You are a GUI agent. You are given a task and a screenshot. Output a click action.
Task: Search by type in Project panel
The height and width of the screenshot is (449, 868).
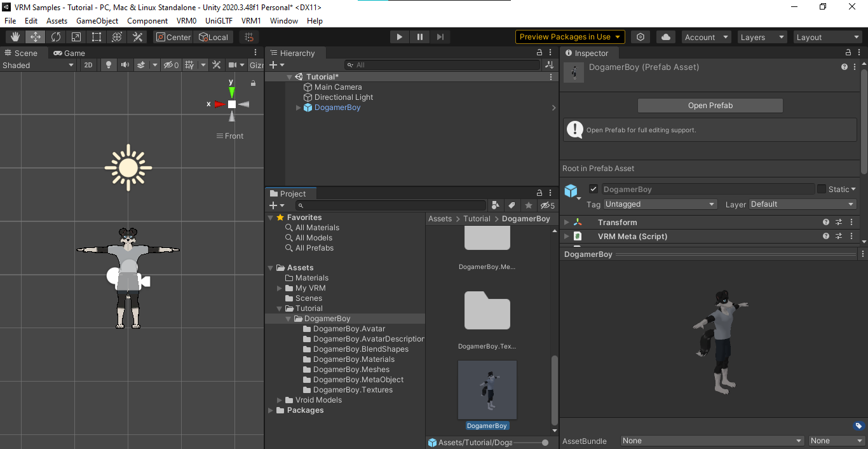click(x=496, y=205)
